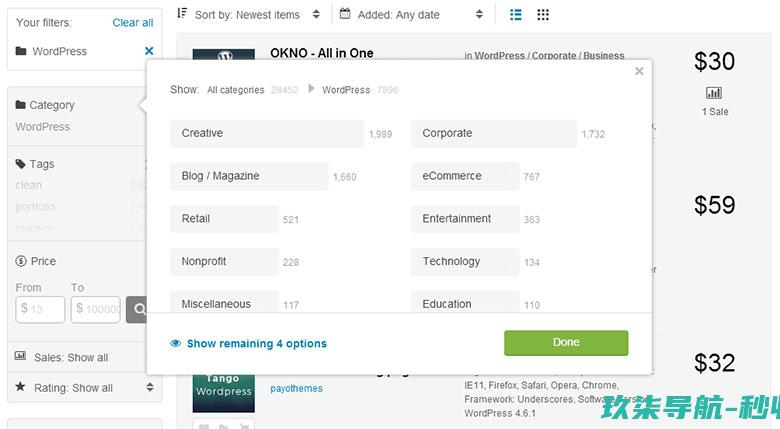Select the Technology category
Image resolution: width=780 pixels, height=429 pixels.
tap(465, 262)
